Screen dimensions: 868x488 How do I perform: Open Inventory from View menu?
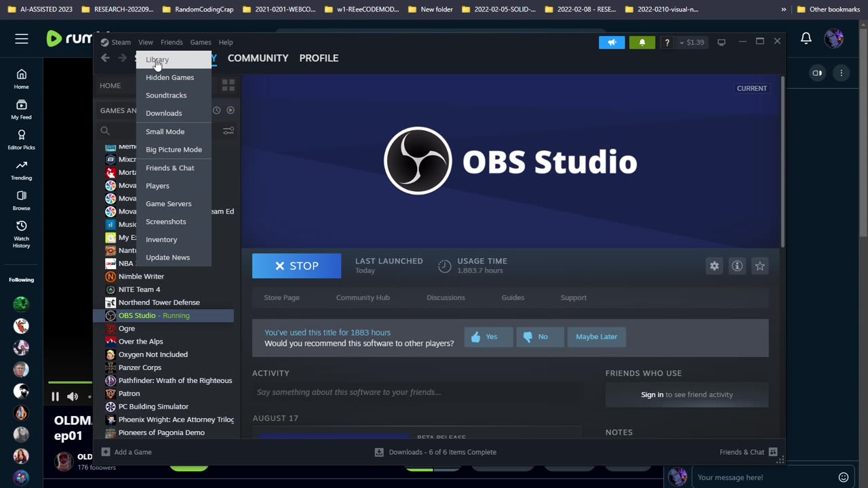pos(174,240)
